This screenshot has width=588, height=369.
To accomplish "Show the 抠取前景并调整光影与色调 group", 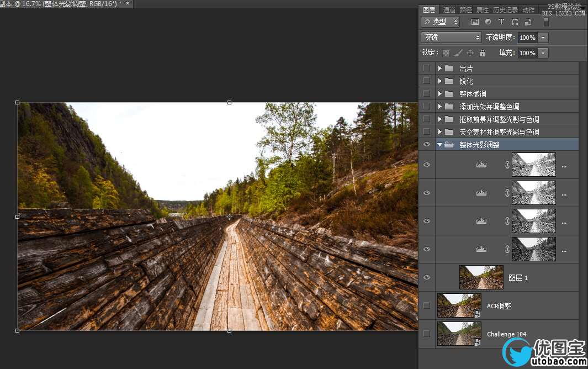I will (427, 119).
